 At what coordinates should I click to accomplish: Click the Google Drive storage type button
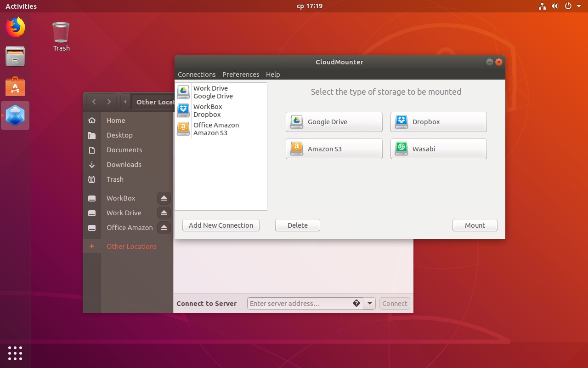tap(334, 122)
